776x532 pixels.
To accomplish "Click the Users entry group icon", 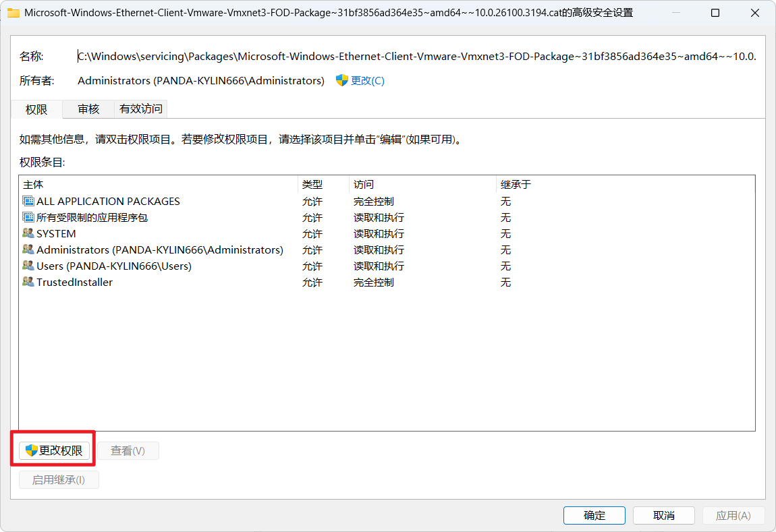I will pyautogui.click(x=28, y=266).
